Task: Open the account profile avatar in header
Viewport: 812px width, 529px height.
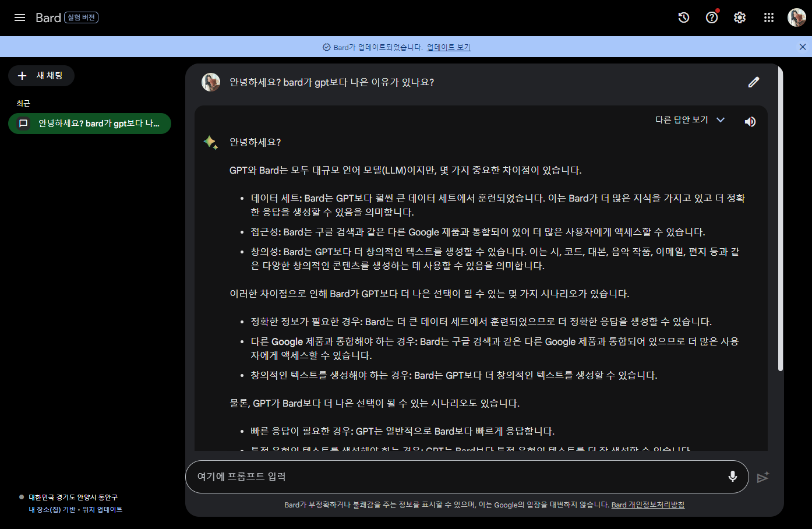Action: pyautogui.click(x=797, y=17)
